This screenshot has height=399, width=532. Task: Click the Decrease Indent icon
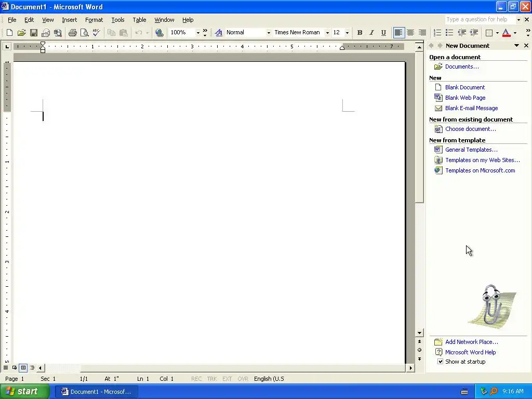[462, 33]
